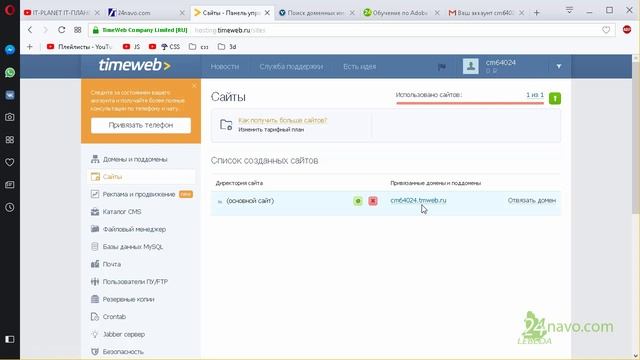Click the green upgrade arrow button
This screenshot has width=640, height=360.
555,98
